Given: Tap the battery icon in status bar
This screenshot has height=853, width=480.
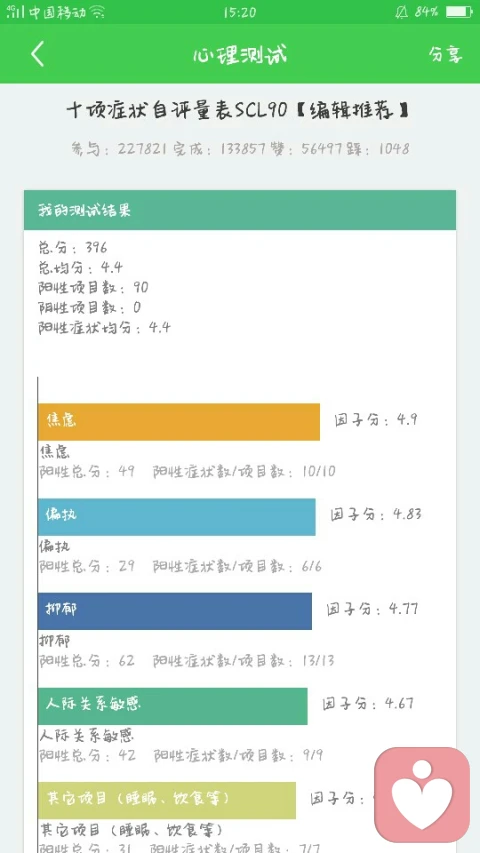Looking at the screenshot, I should (459, 12).
